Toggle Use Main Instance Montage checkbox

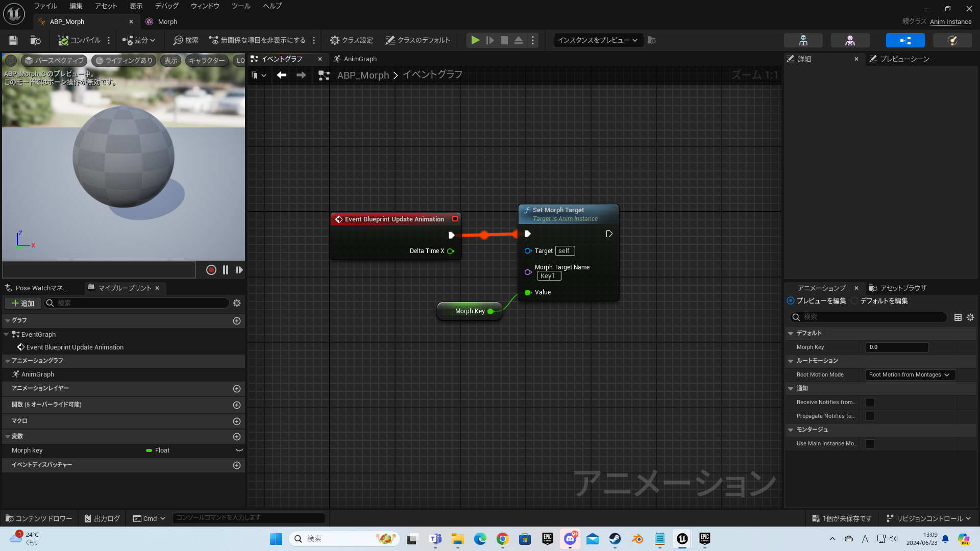pos(870,444)
